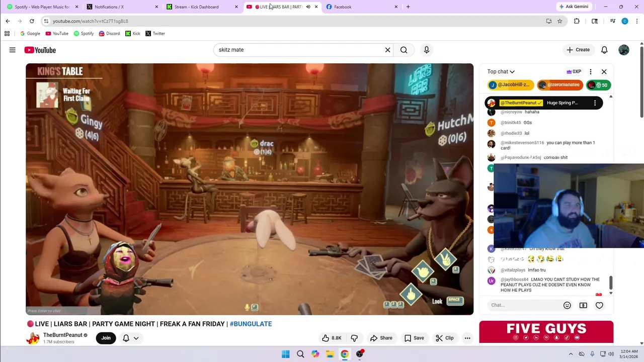
Task: Click the TheBurntPeanut channel avatar
Action: (x=33, y=338)
